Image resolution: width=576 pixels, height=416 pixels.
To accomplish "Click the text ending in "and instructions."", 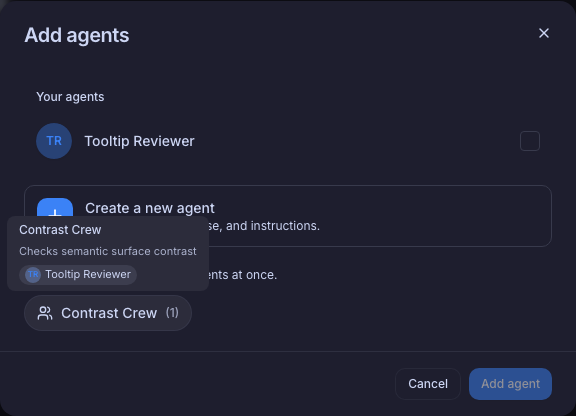I will click(x=264, y=226).
